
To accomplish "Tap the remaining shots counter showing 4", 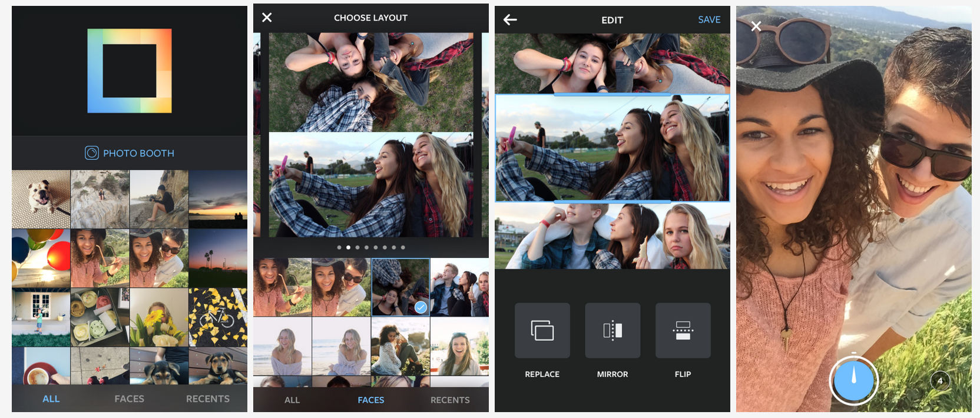I will tap(940, 381).
